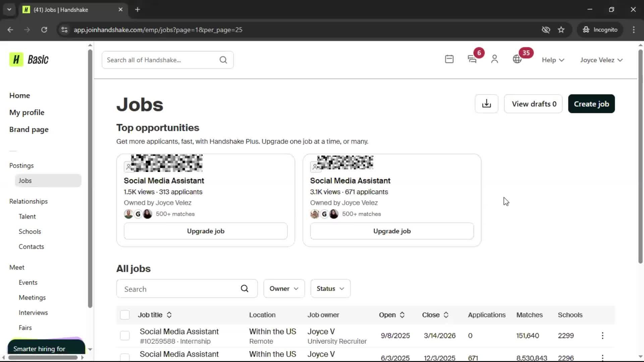The width and height of the screenshot is (644, 362).
Task: Open the browser three-dot menu
Action: click(x=634, y=29)
